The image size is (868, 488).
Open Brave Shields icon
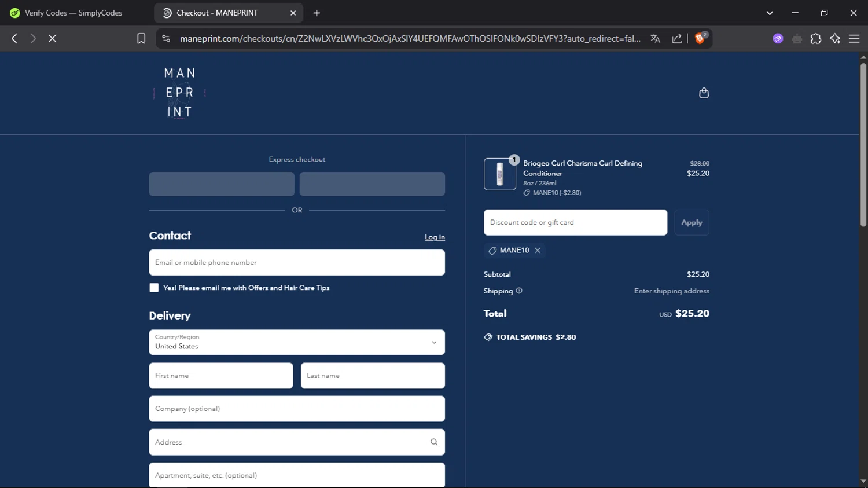700,38
